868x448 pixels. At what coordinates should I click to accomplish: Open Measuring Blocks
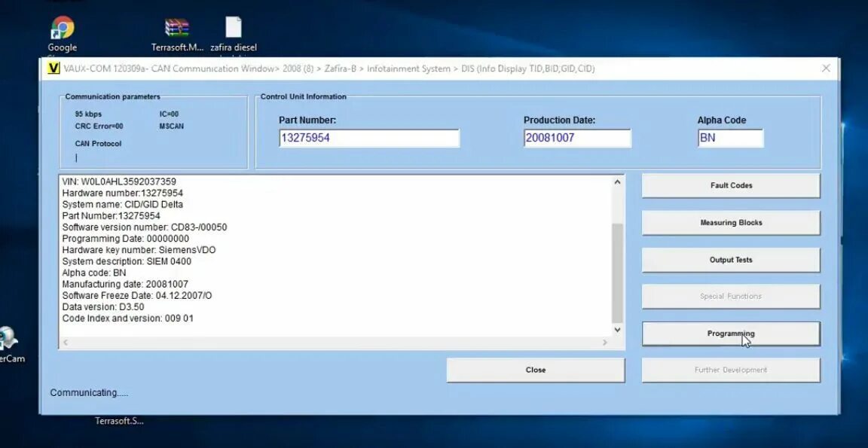pos(731,223)
